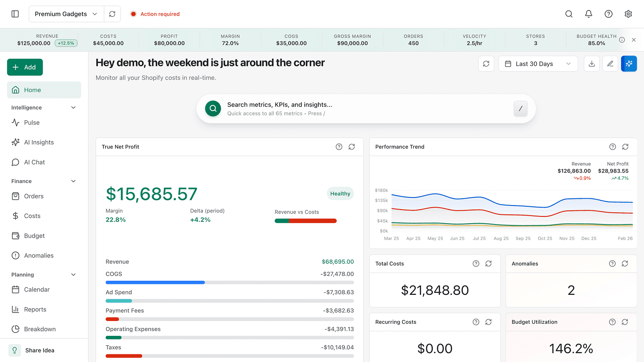Click the dashboard refresh button by date range

[486, 64]
